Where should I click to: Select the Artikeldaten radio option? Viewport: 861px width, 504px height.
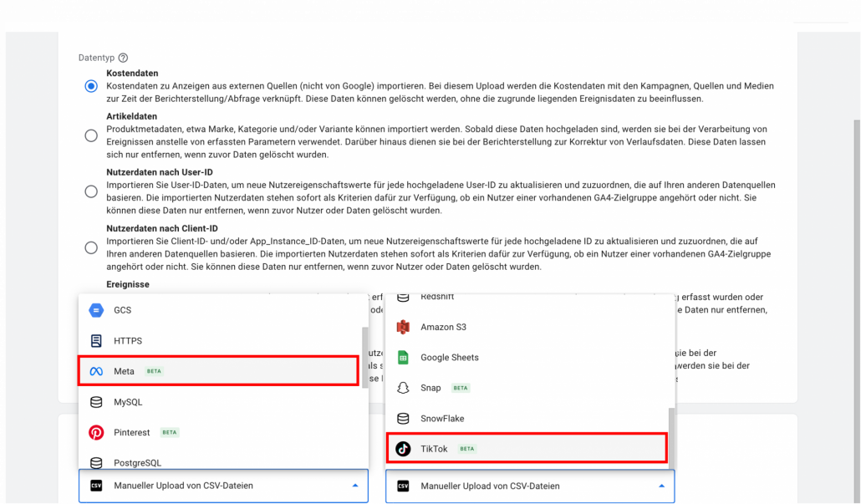click(x=90, y=135)
